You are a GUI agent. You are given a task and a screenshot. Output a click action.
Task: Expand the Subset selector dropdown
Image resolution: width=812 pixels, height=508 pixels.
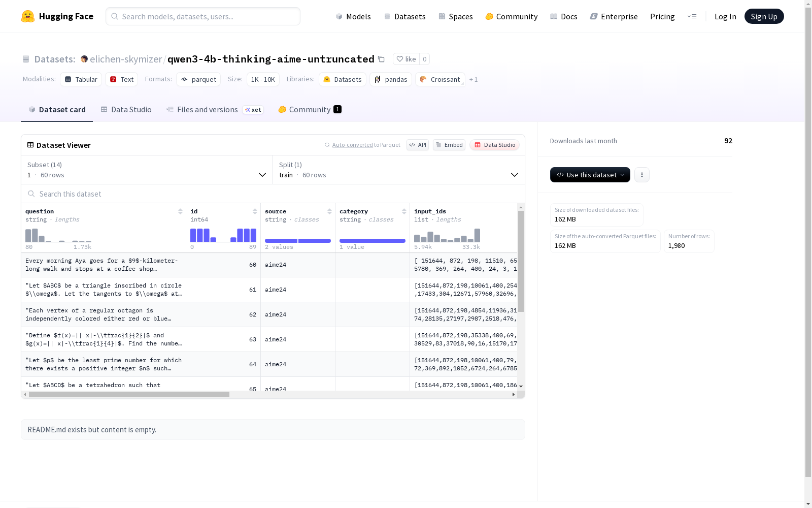coord(147,170)
